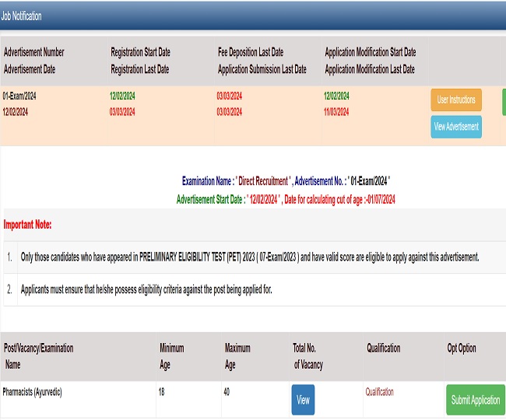Select the Pharmacists (Ayurvedic) post name

coord(32,392)
